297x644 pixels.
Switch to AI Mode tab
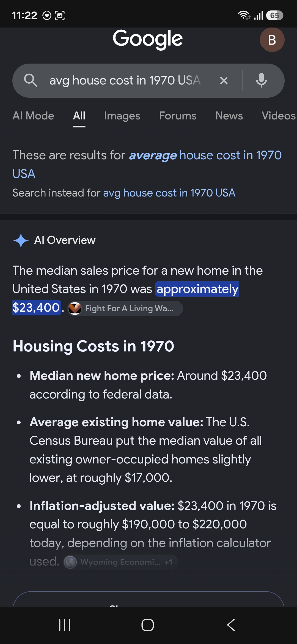(33, 116)
